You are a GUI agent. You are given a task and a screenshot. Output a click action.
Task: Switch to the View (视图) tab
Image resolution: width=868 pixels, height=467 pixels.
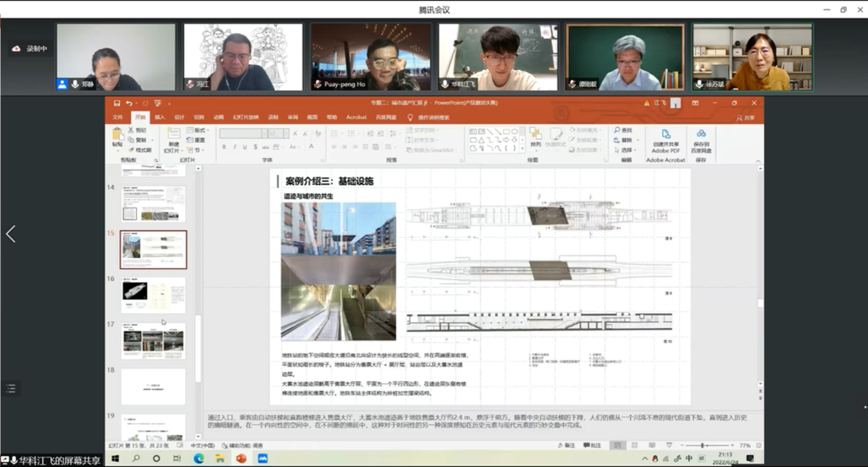point(312,117)
